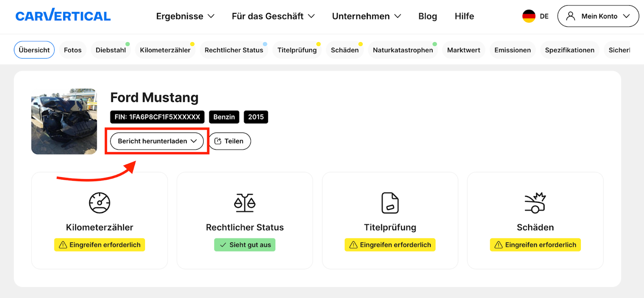644x298 pixels.
Task: Open the Titelprüfung summary card title
Action: pyautogui.click(x=390, y=227)
